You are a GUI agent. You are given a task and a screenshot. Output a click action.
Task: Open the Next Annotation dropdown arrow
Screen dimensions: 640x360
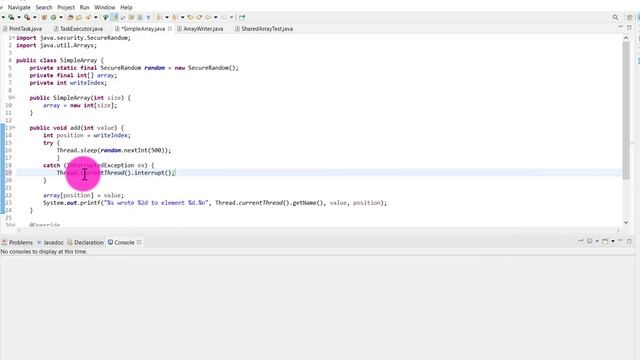[167, 17]
